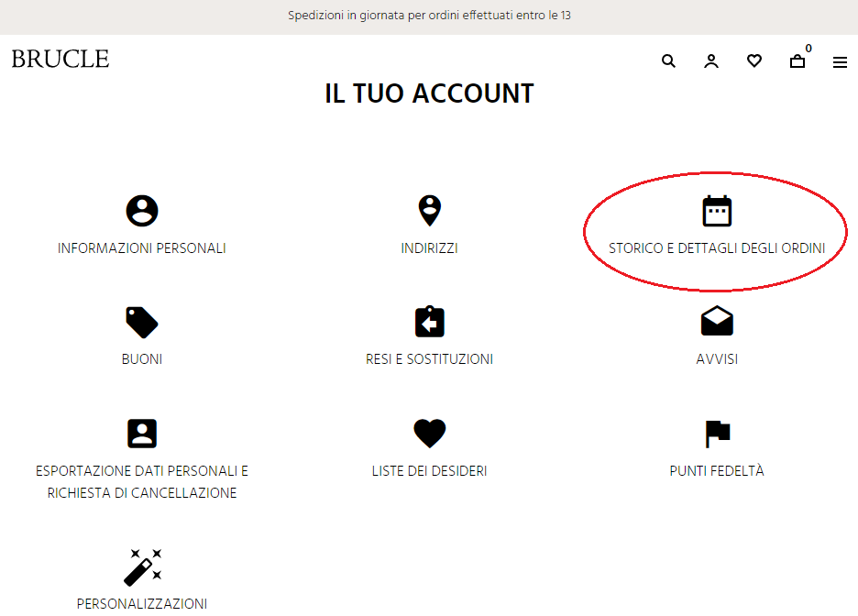
Task: Click the Informazioni Personali person icon
Action: pos(142,211)
